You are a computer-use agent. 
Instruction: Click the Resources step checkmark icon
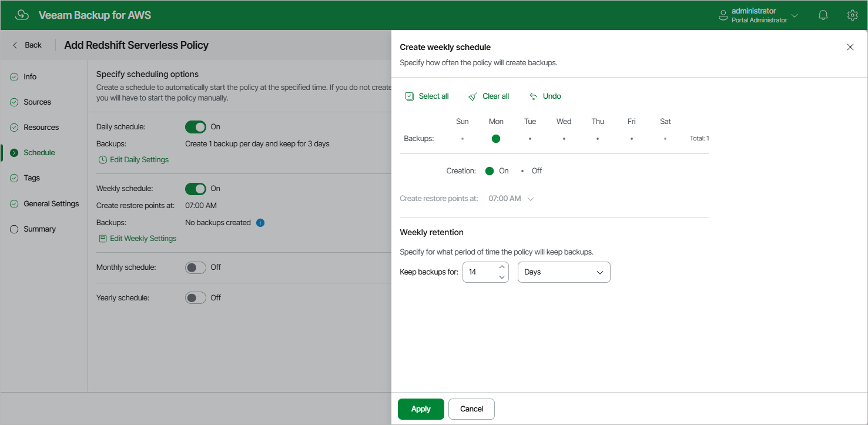coord(14,128)
